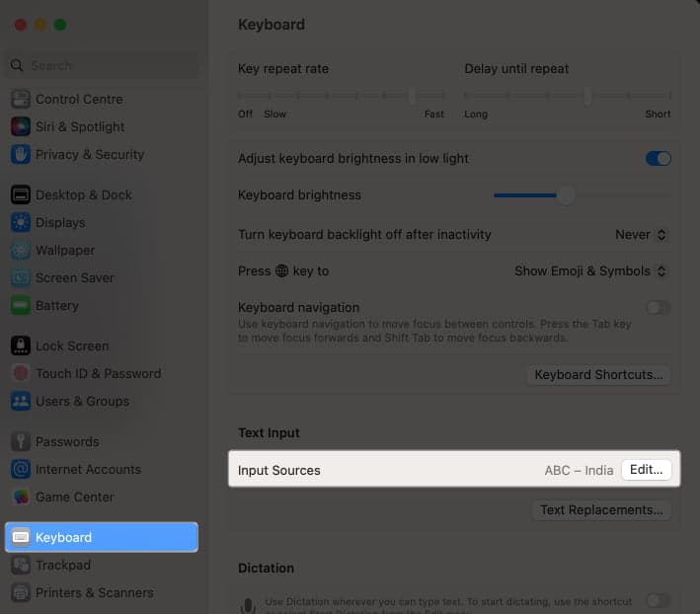
Task: Click the Lock Screen padlock icon
Action: tap(21, 345)
